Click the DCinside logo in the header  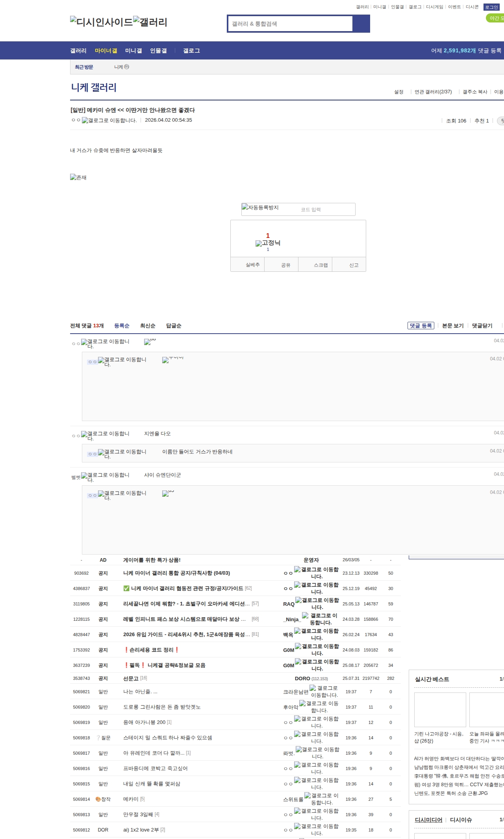pos(101,22)
